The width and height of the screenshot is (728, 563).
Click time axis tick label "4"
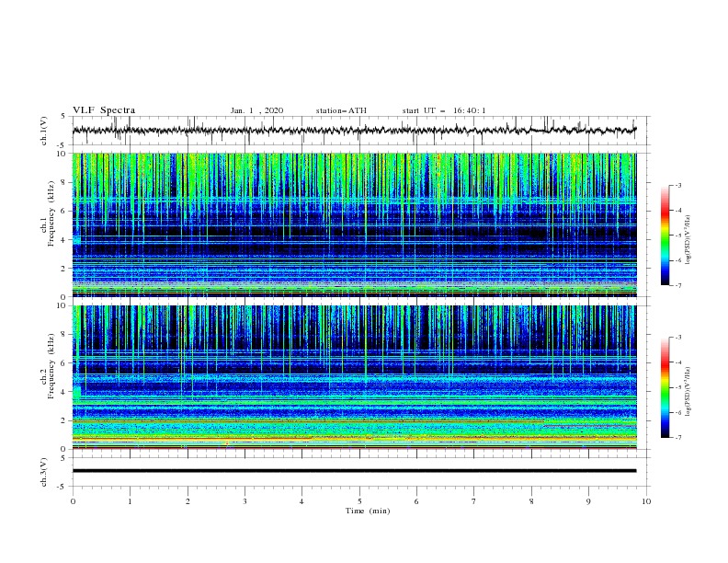(x=301, y=501)
